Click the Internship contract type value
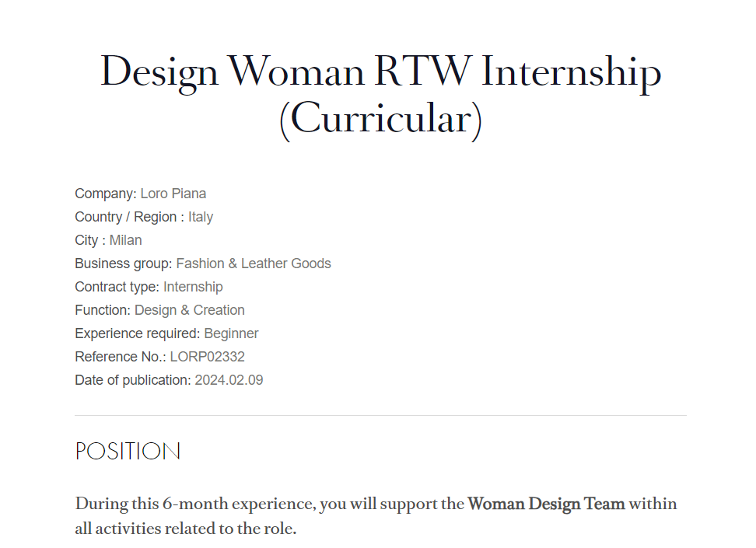The height and width of the screenshot is (548, 756). [x=193, y=288]
